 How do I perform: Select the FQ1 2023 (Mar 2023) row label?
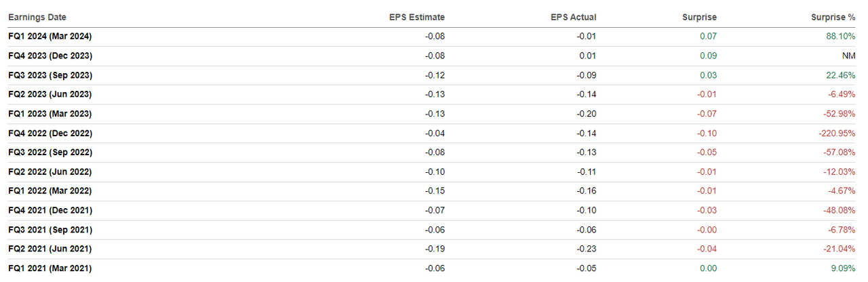click(50, 114)
